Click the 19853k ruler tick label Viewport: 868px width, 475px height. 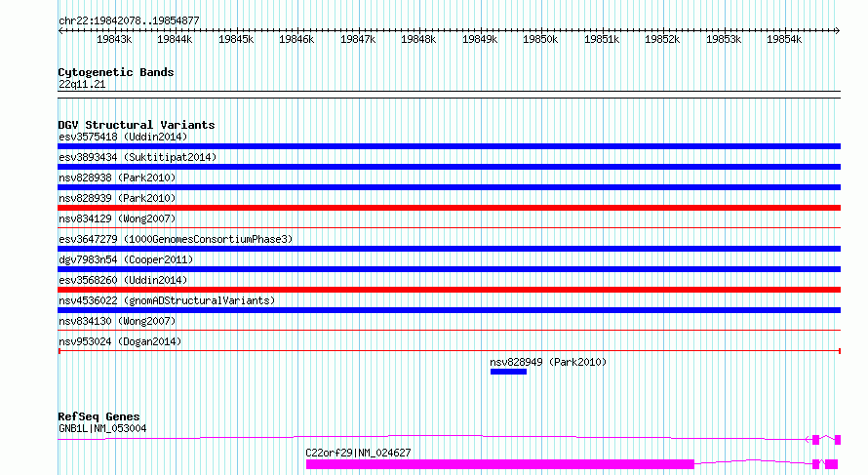723,39
